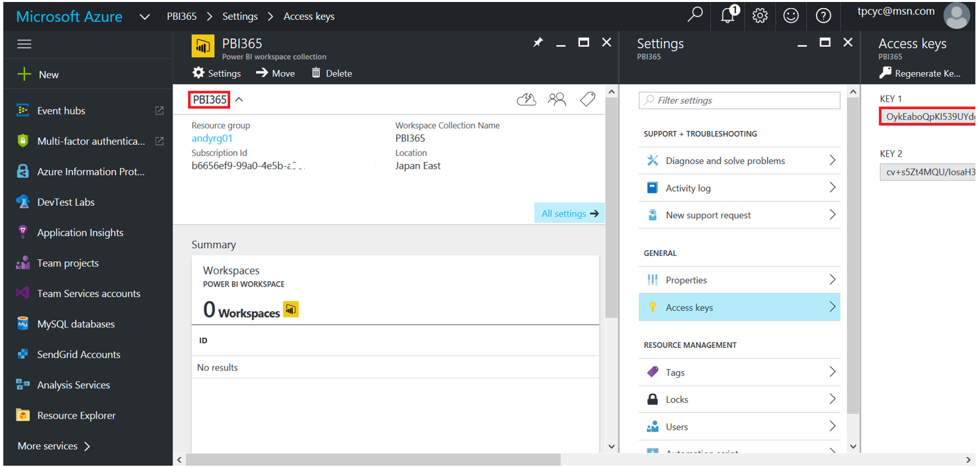
Task: Click the quick start cloud icon
Action: (526, 99)
